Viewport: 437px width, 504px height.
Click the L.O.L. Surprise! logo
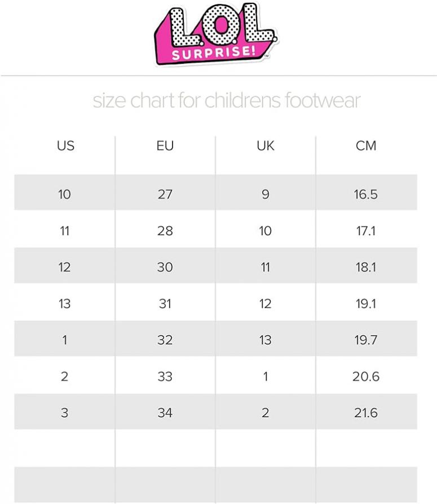[x=216, y=34]
